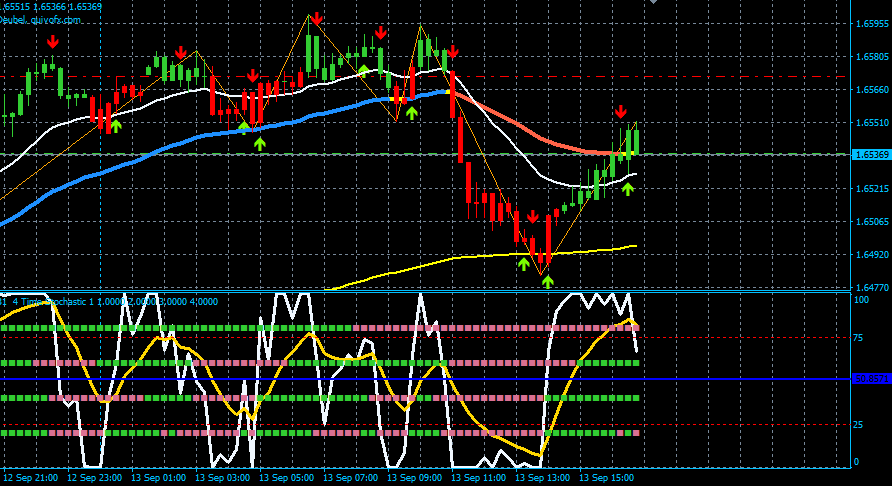Viewport: 892px width, 486px height.
Task: Click the chart shift triangle marker at top
Action: 654,2
